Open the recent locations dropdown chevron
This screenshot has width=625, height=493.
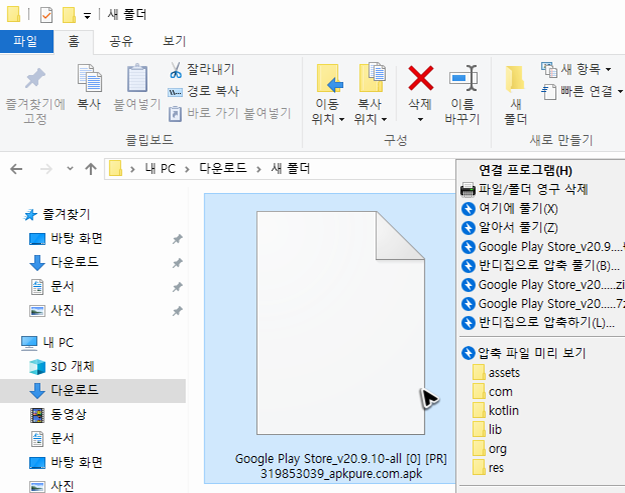70,169
